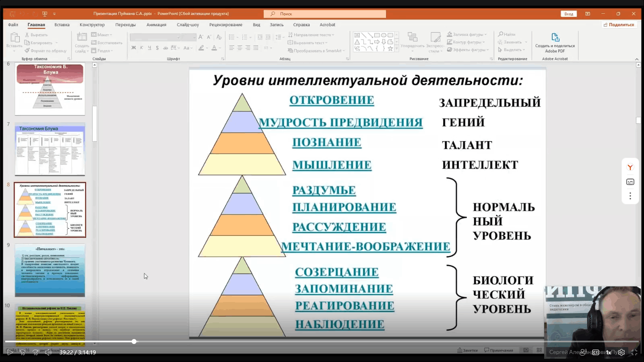Open the Переходы ribbon tab
Screen dimensions: 644x362
pyautogui.click(x=126, y=25)
